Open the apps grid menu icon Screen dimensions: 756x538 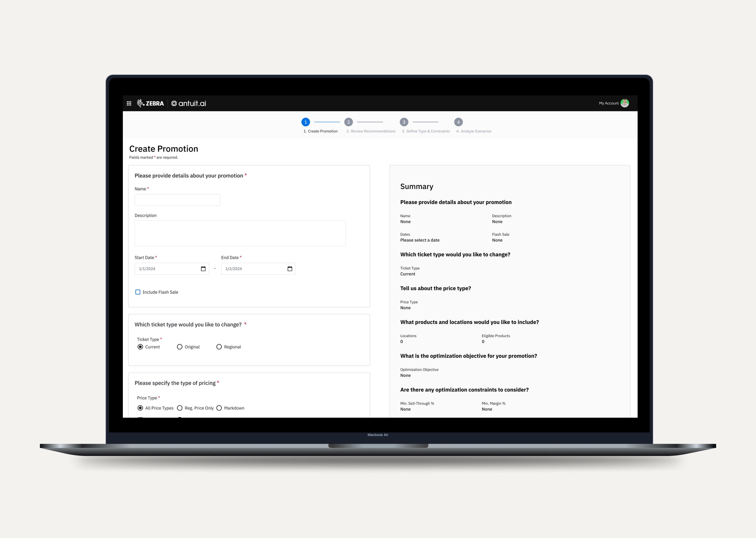click(x=129, y=103)
